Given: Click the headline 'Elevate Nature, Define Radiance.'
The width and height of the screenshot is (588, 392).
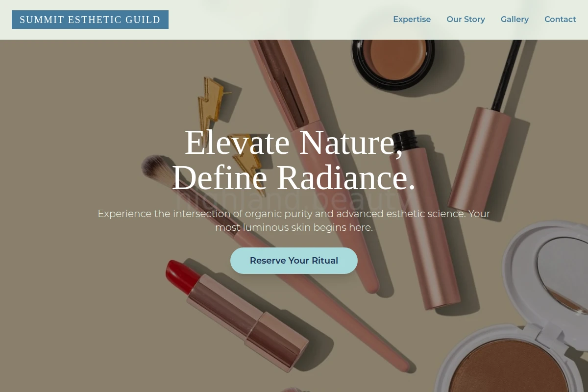Looking at the screenshot, I should tap(294, 160).
